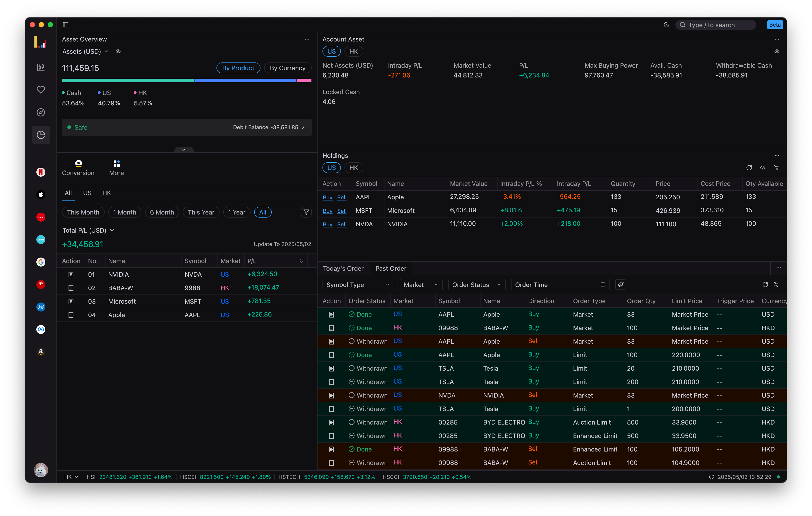Screen dimensions: 812x516
Task: Toggle the Assets (USD) visibility eye
Action: pos(118,51)
